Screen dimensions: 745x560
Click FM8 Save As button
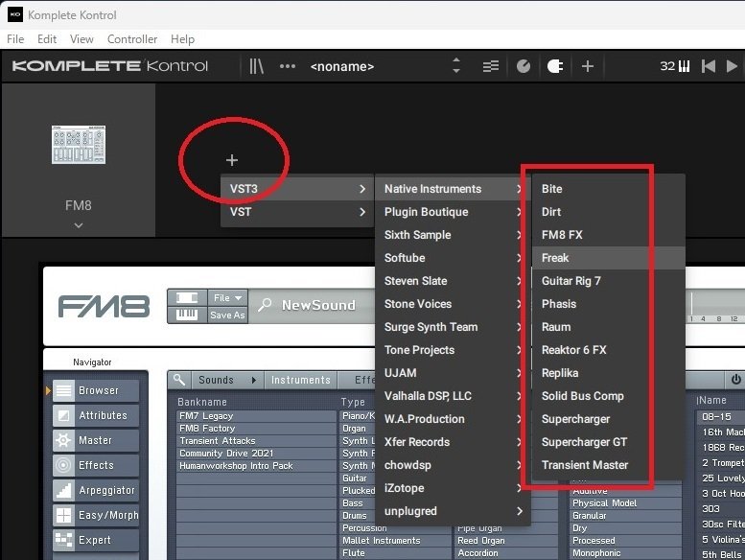point(227,315)
